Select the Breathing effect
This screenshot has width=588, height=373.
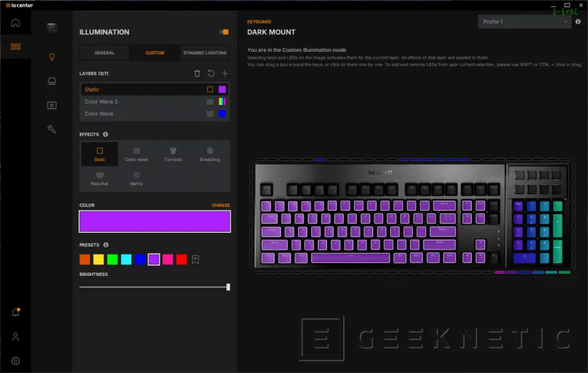click(210, 154)
